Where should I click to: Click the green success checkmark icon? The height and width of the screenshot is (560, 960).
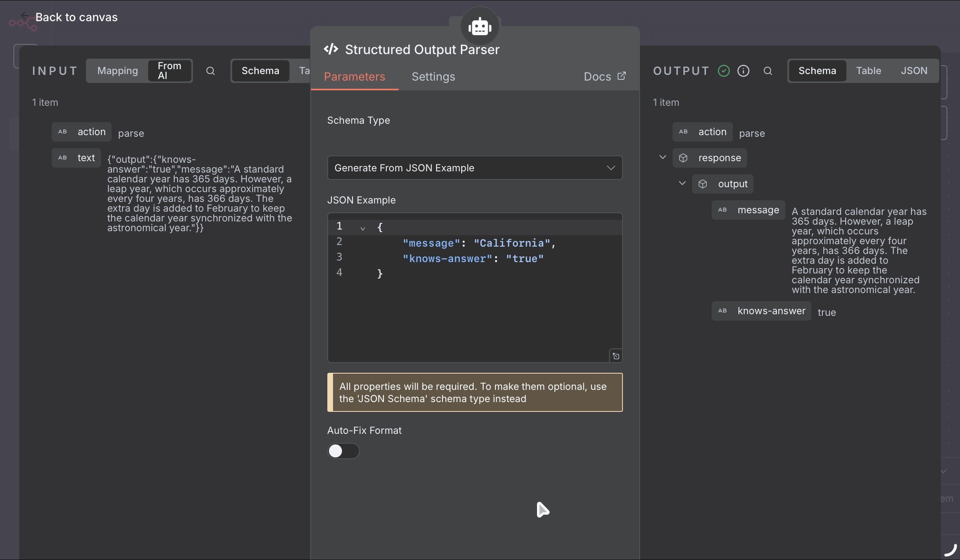click(x=723, y=71)
